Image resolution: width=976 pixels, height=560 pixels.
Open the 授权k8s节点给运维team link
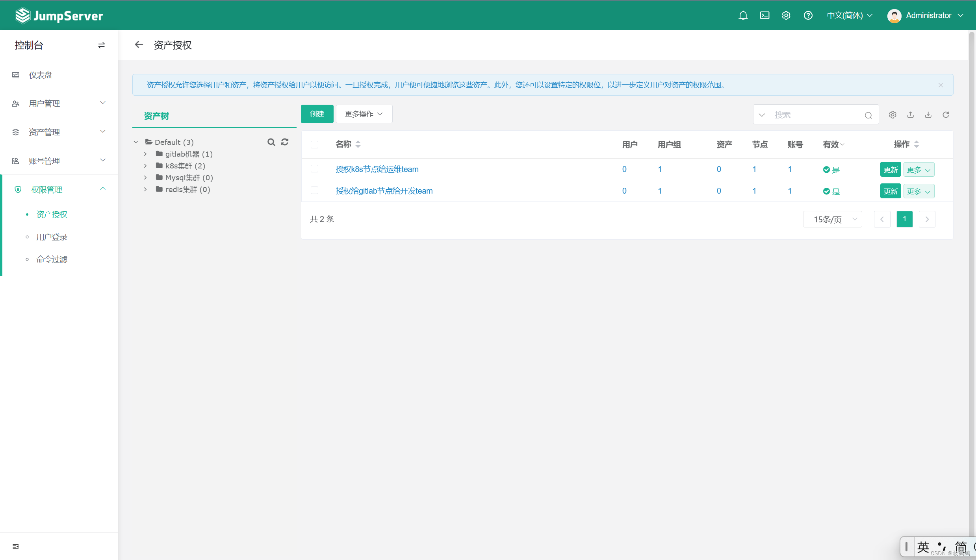click(377, 169)
